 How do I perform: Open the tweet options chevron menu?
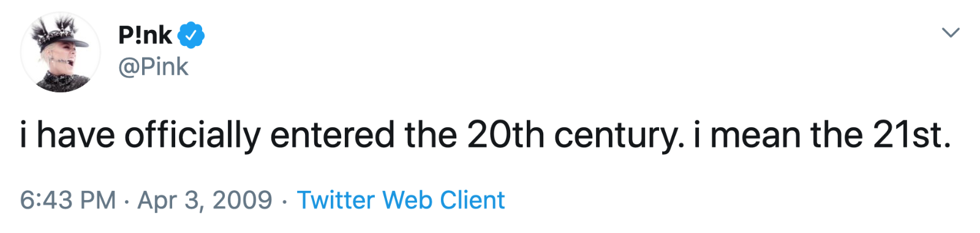click(x=950, y=32)
